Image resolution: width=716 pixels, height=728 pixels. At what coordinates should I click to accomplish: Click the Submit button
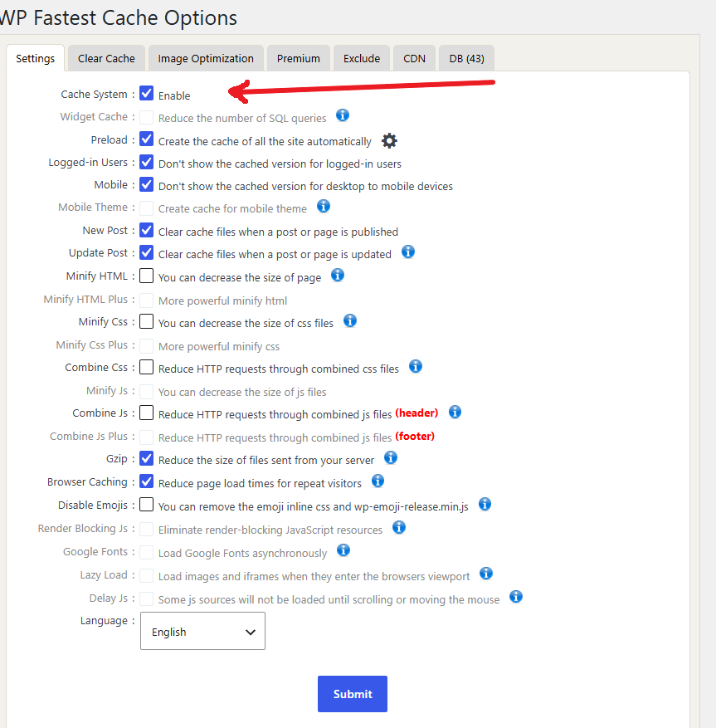353,694
